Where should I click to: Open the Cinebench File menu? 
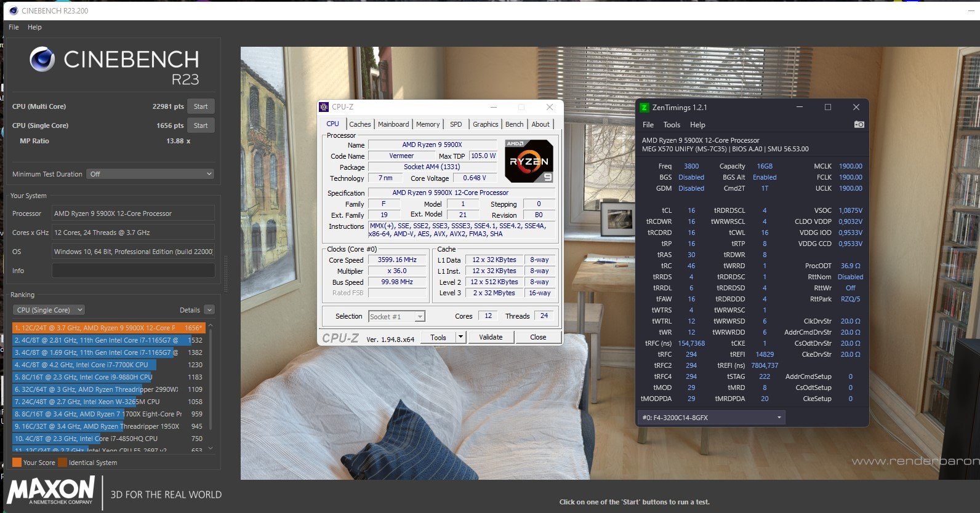14,27
